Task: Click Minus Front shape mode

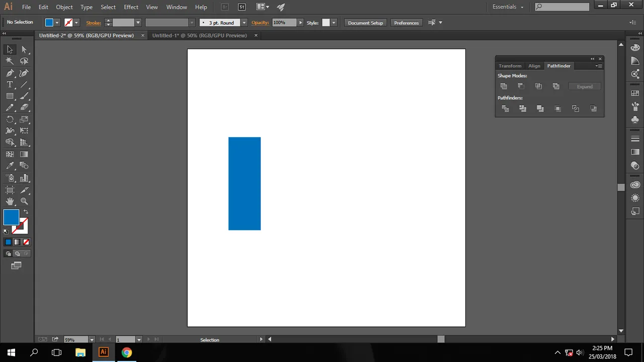Action: click(521, 86)
